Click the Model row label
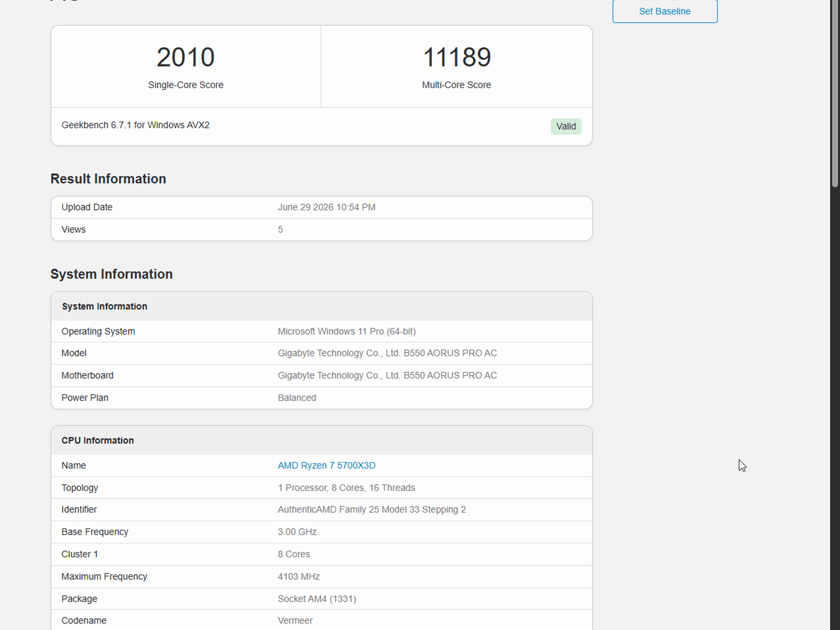 click(74, 353)
